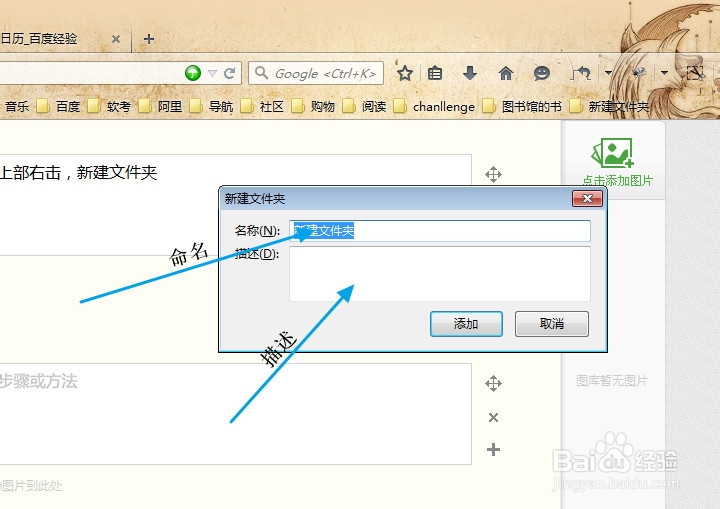Viewport: 720px width, 509px height.
Task: Click the 步骤或方法 step text box
Action: (236, 414)
